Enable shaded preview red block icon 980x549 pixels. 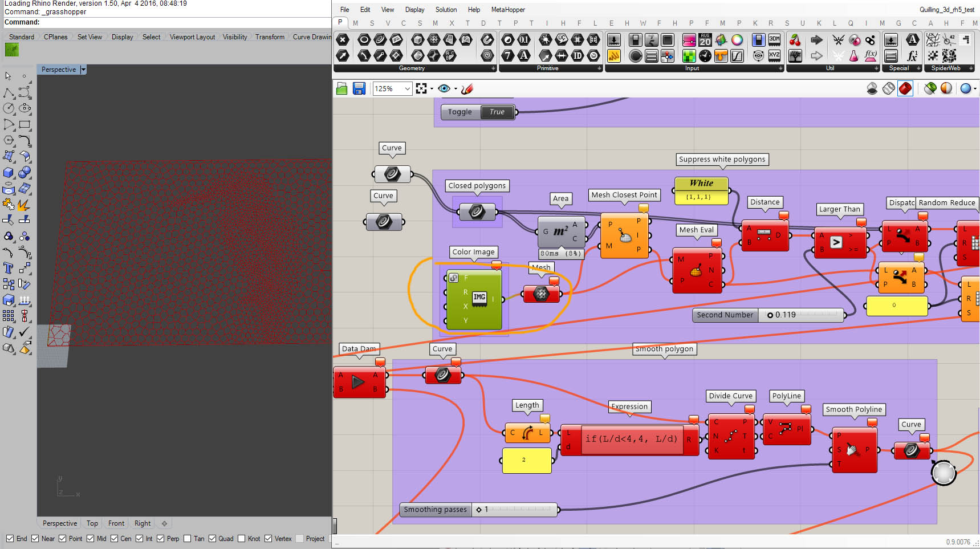coord(905,88)
